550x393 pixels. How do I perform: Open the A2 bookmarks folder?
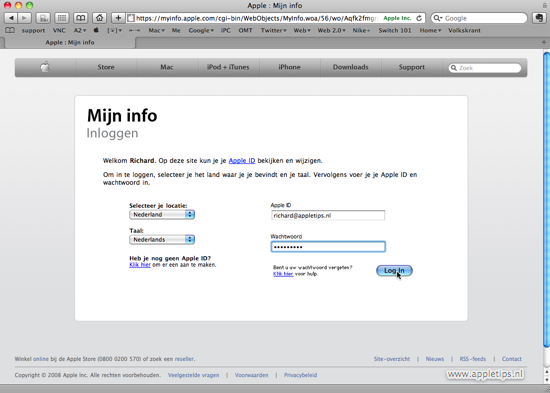(x=80, y=31)
